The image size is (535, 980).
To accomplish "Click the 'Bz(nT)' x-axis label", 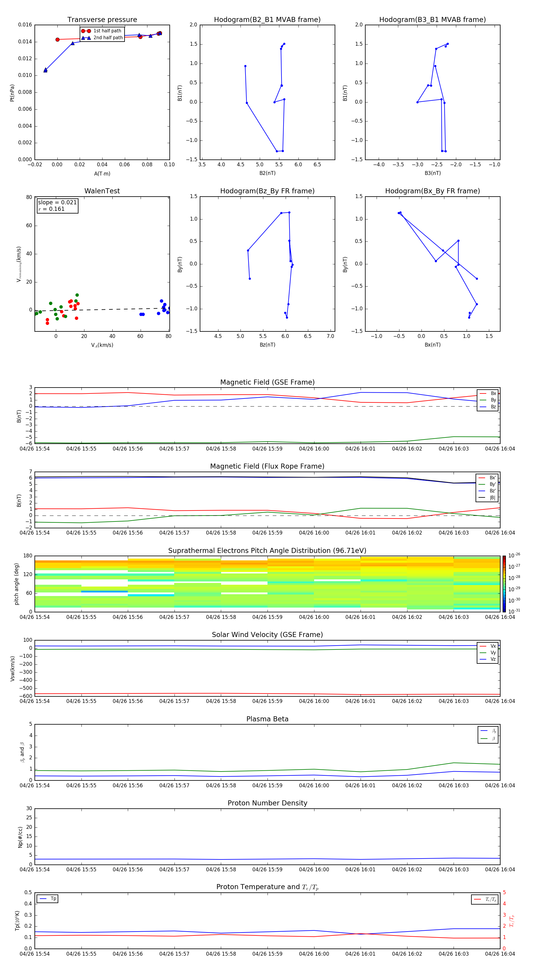I will pyautogui.click(x=267, y=345).
